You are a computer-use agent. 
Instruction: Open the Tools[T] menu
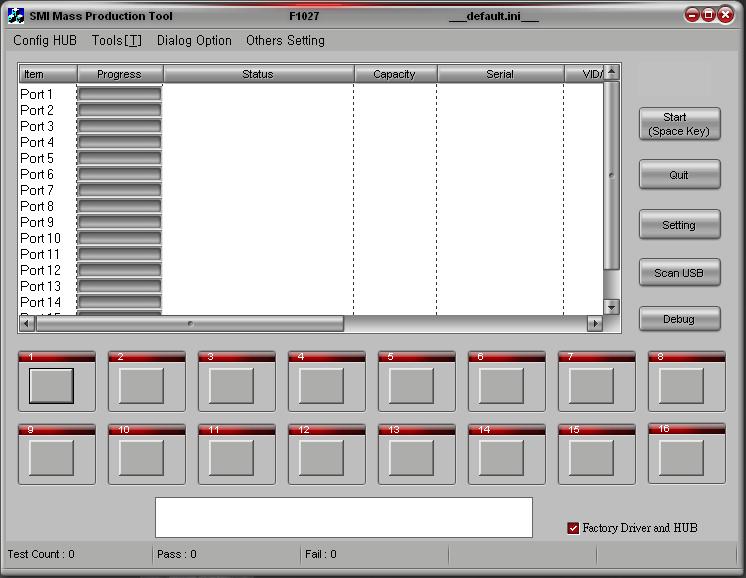pyautogui.click(x=117, y=40)
